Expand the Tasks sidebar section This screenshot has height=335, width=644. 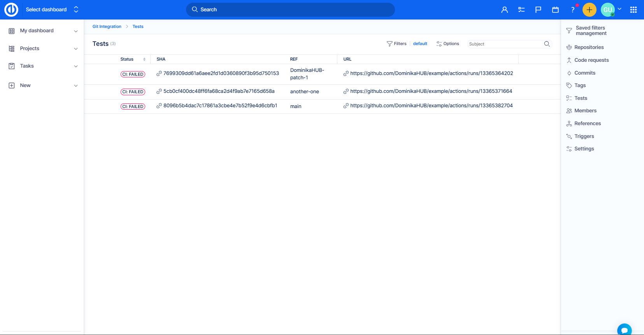pos(75,66)
